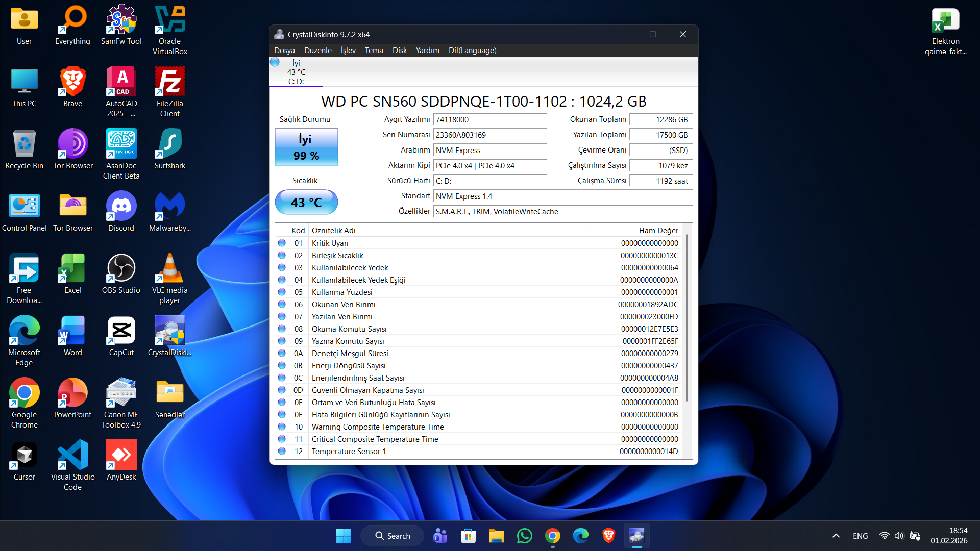The image size is (980, 551).
Task: Open the İşlev menu
Action: pos(348,51)
